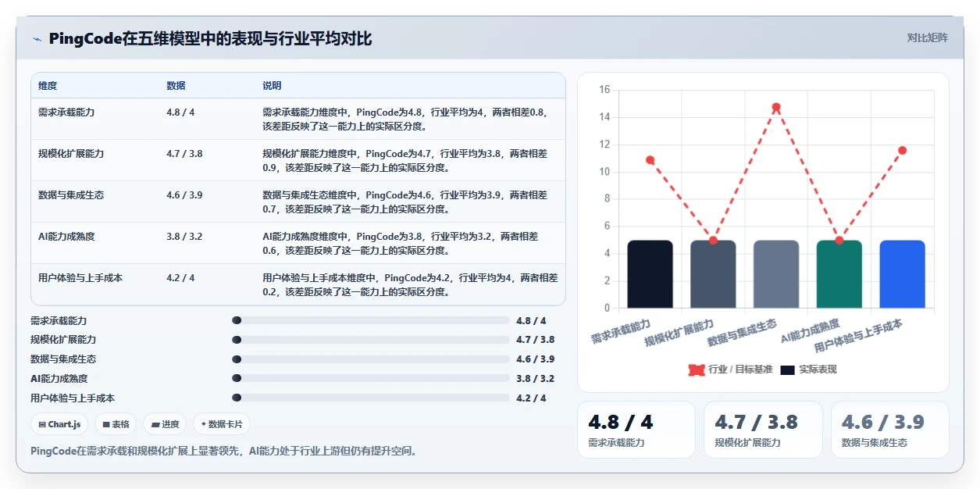This screenshot has height=489, width=980.
Task: Click the PingCode在五维模型 title heading
Action: pyautogui.click(x=210, y=38)
